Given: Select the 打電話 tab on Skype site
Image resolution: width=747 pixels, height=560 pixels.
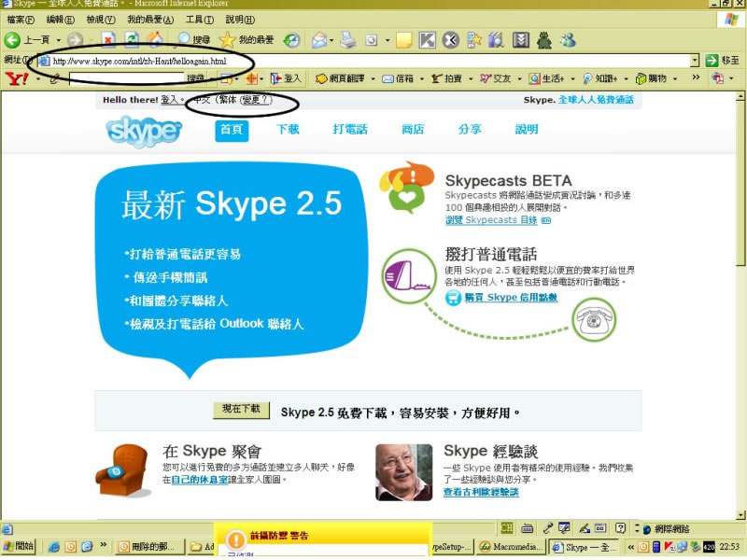Looking at the screenshot, I should tap(350, 130).
